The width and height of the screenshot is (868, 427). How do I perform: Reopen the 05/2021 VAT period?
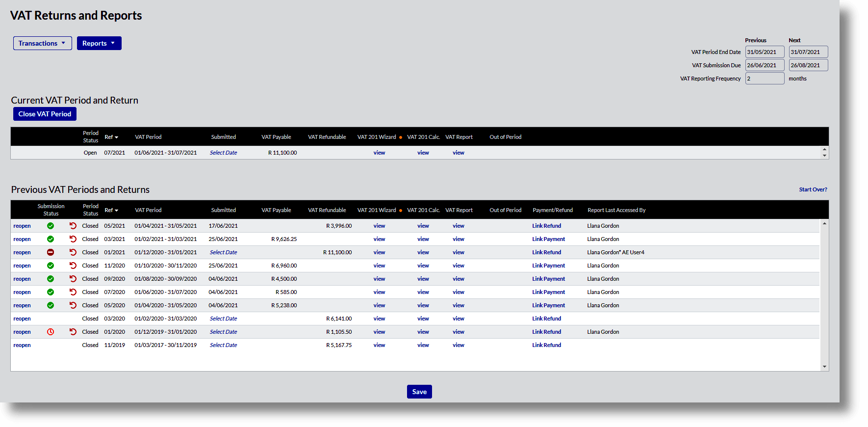click(x=22, y=226)
